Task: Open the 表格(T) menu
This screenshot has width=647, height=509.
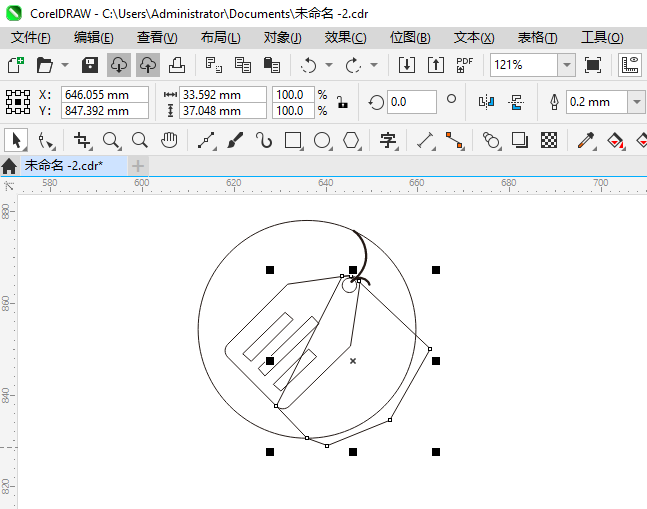Action: click(x=537, y=38)
